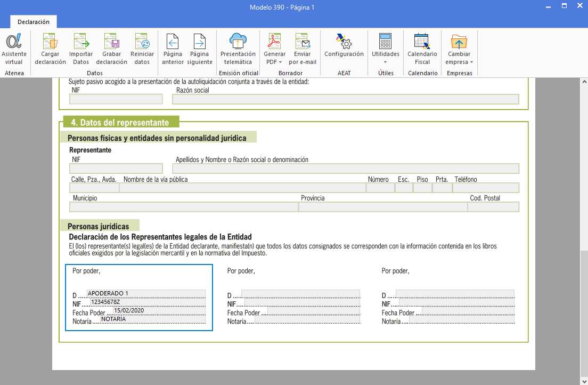Click Fecha Poder field 15/02/2020

(159, 311)
